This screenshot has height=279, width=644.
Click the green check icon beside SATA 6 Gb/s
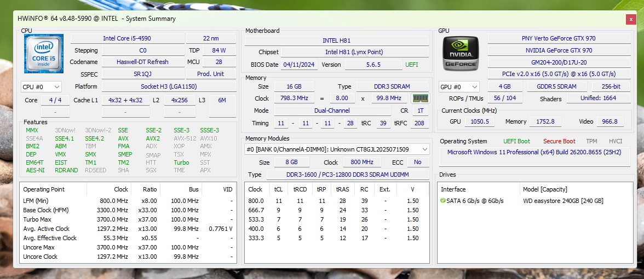tap(442, 201)
